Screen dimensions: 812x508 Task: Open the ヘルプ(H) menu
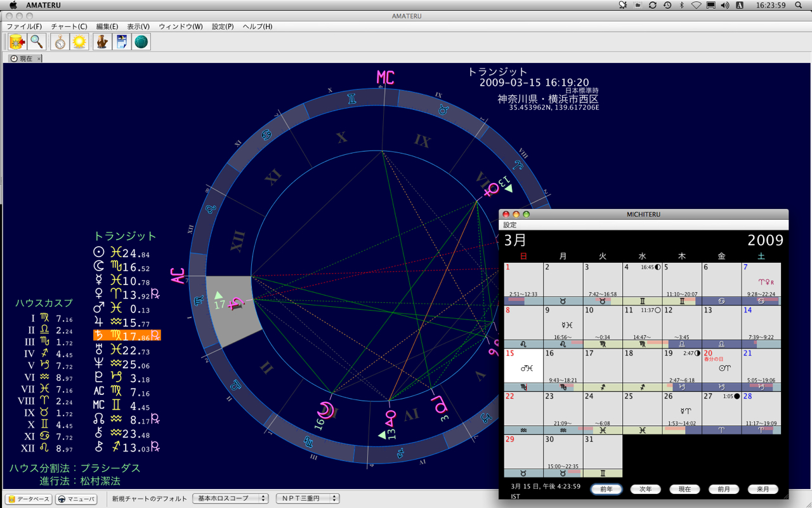258,27
